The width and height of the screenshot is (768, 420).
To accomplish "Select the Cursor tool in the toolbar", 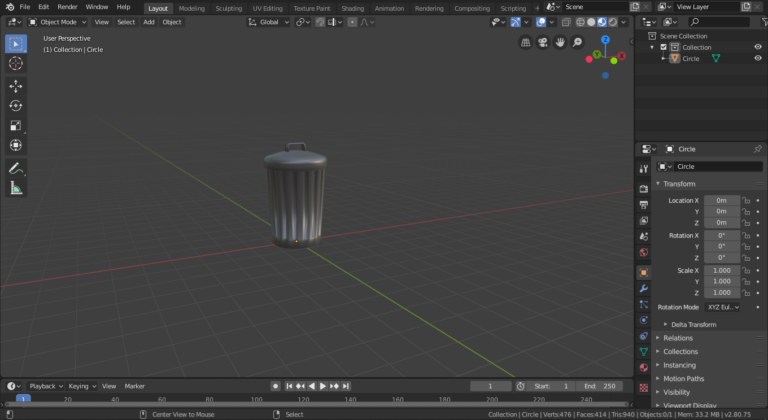I will (x=16, y=64).
